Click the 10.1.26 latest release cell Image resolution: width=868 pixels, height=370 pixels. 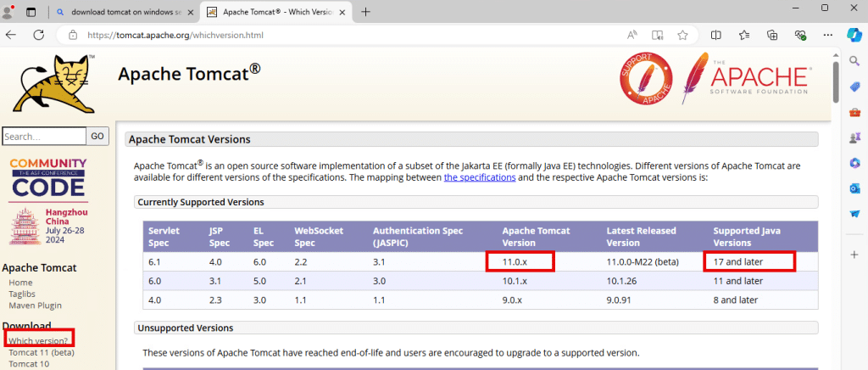point(621,281)
